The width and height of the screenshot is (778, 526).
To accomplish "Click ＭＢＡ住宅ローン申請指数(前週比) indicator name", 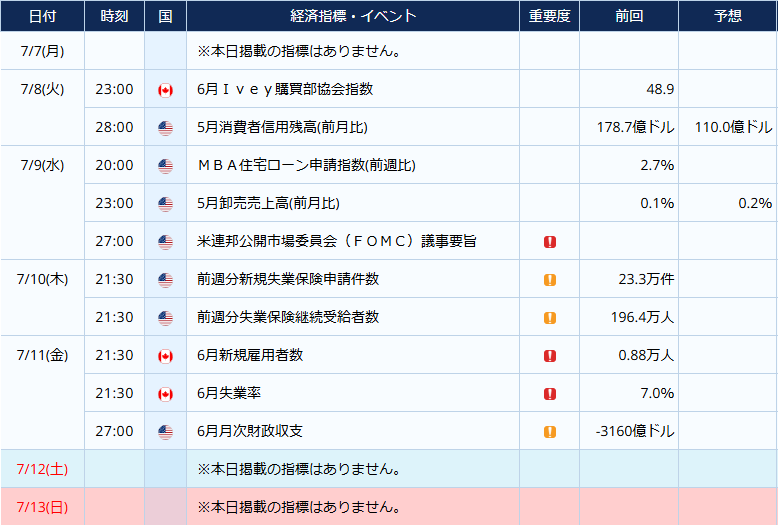I will tap(306, 165).
